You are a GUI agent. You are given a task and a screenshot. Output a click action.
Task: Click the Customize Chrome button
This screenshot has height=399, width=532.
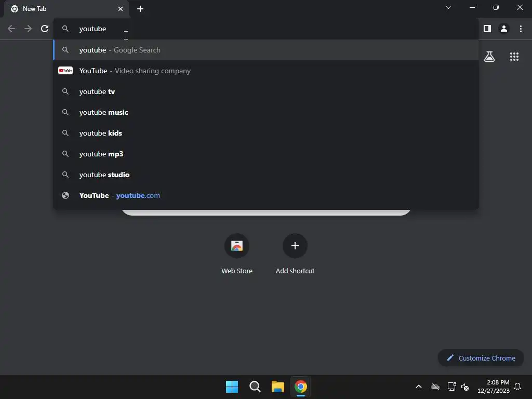pos(481,358)
